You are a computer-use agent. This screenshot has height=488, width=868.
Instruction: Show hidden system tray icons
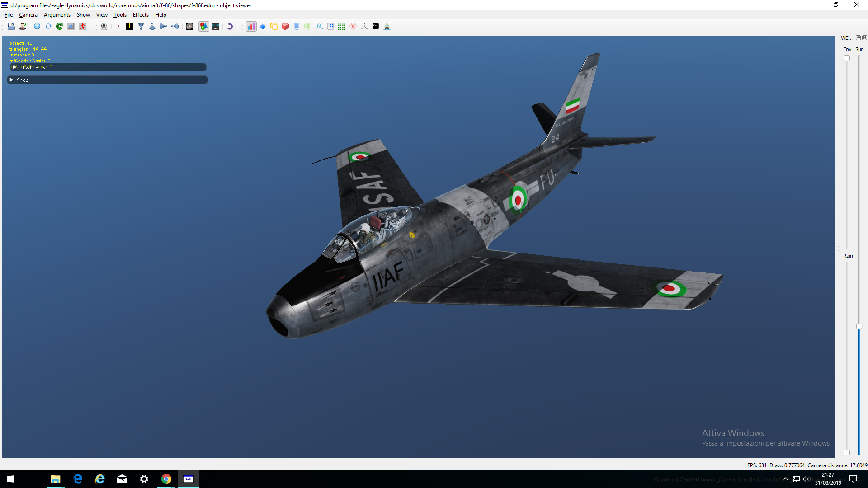click(785, 479)
